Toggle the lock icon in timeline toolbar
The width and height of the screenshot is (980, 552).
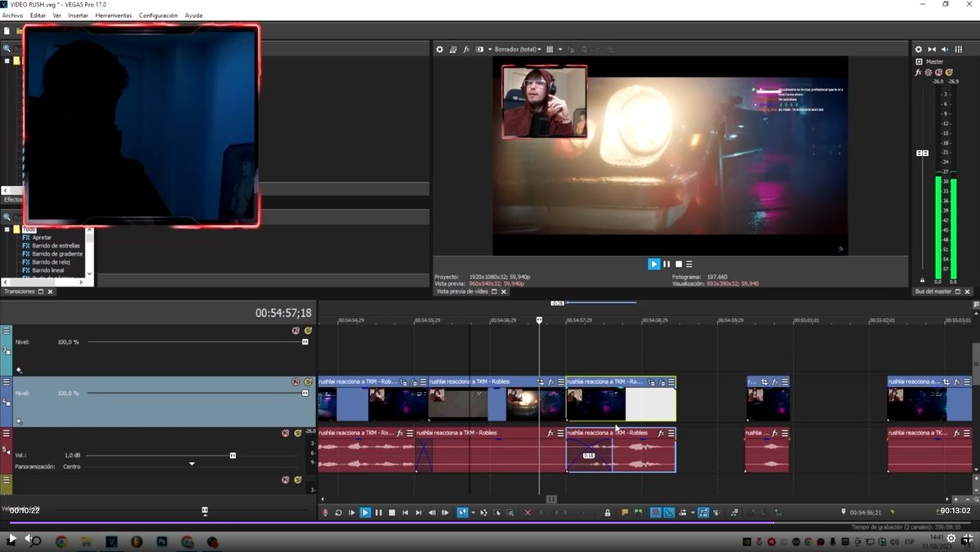(608, 513)
